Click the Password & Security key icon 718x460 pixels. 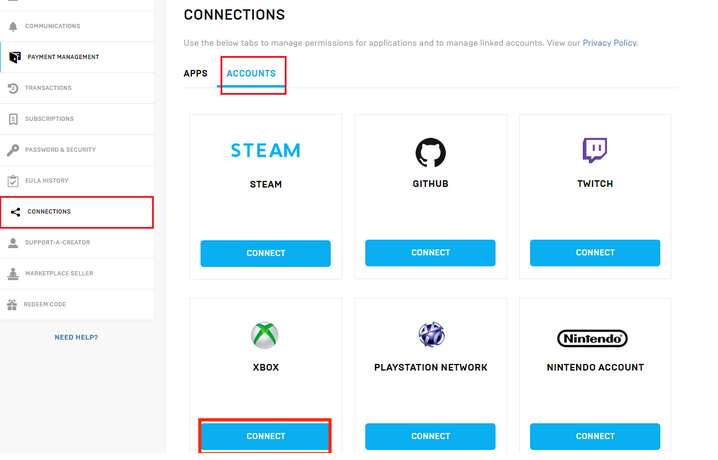pos(13,150)
